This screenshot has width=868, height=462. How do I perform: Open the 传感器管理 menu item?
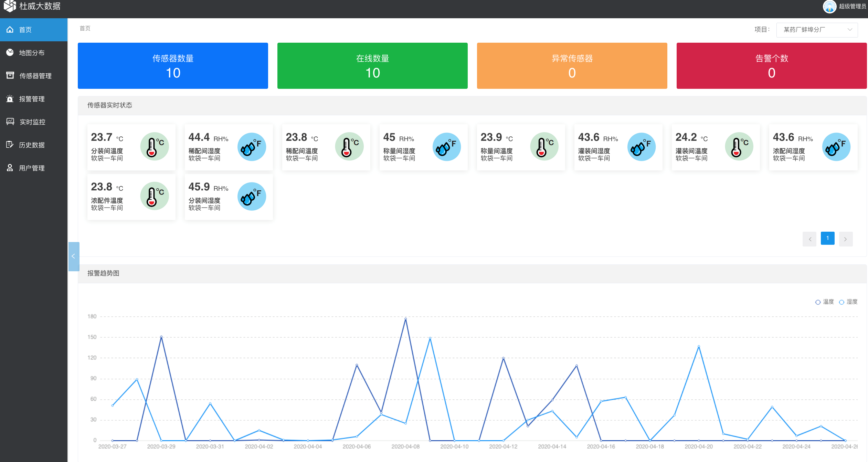tap(34, 76)
